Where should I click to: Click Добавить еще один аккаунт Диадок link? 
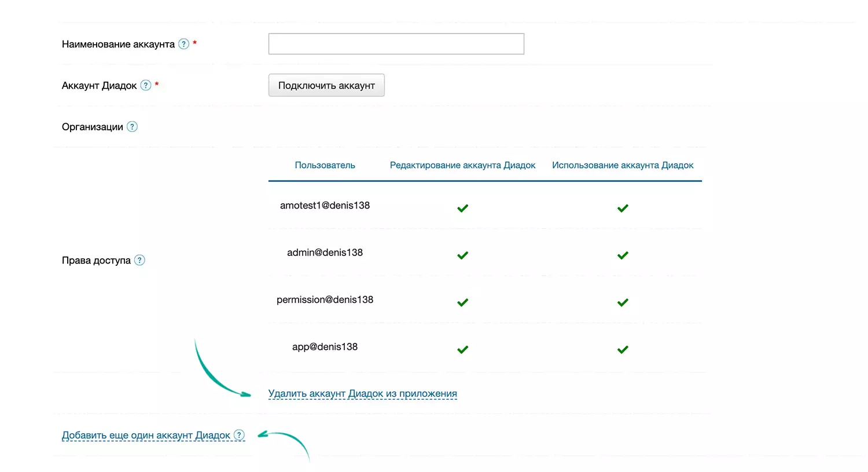(146, 436)
